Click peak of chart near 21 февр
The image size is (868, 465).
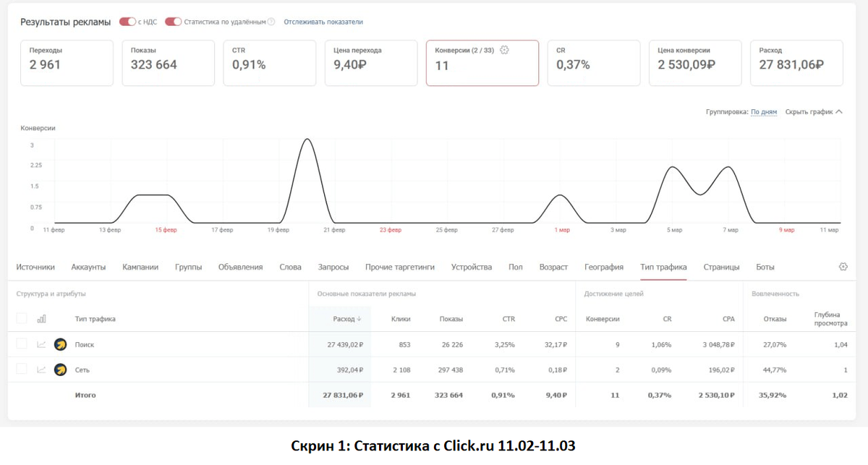tap(307, 140)
